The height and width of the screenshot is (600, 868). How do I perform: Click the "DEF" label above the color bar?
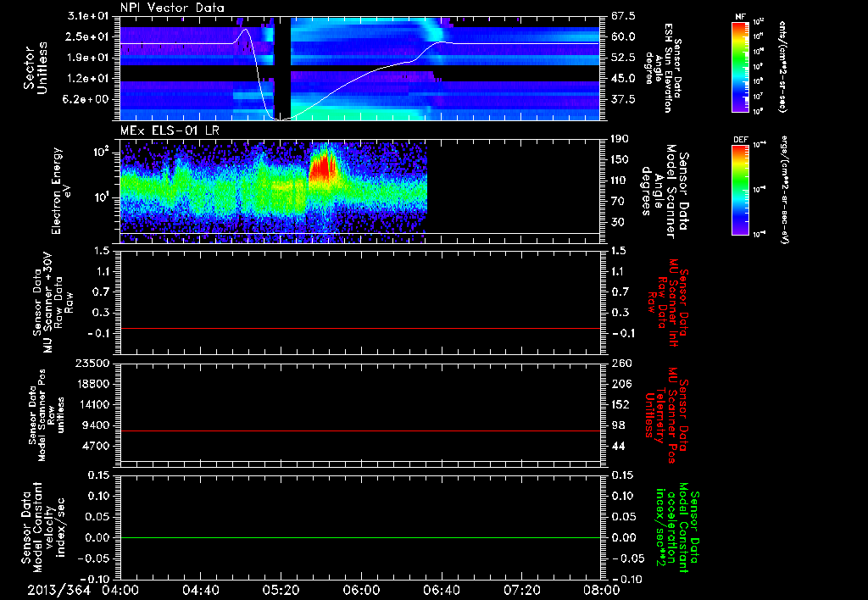(740, 140)
